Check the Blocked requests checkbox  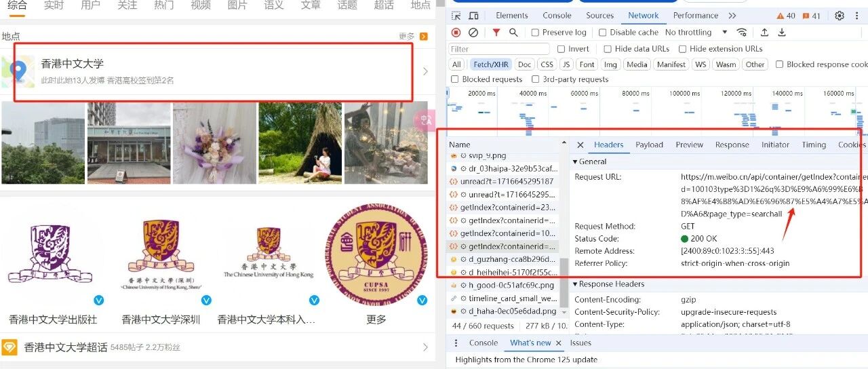coord(455,79)
